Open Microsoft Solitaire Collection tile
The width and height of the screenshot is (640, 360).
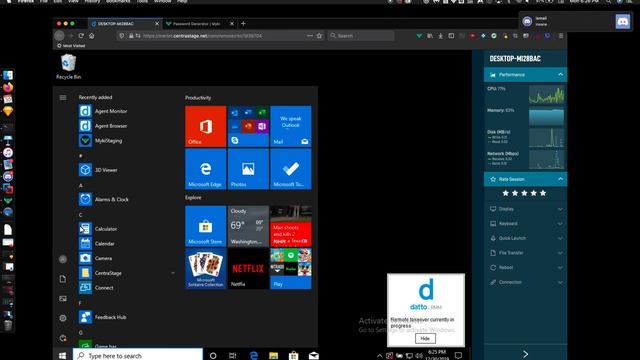tap(205, 269)
